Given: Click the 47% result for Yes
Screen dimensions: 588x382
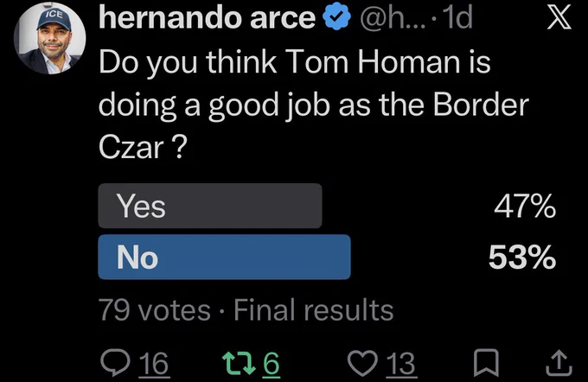Looking at the screenshot, I should click(525, 206).
